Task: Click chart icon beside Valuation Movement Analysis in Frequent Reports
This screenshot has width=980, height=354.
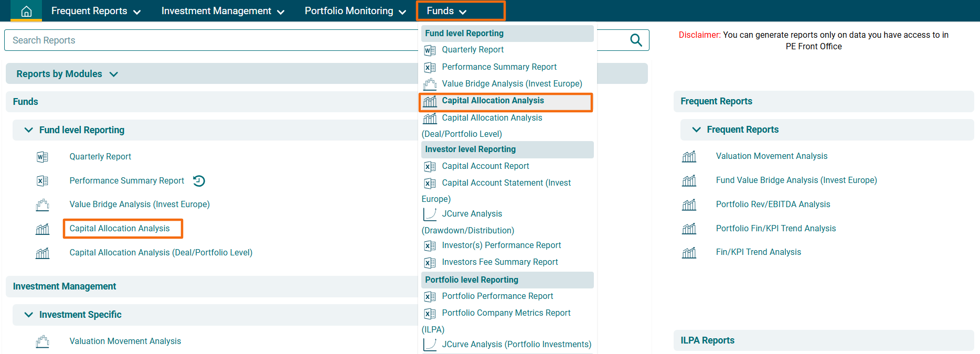Action: tap(689, 156)
